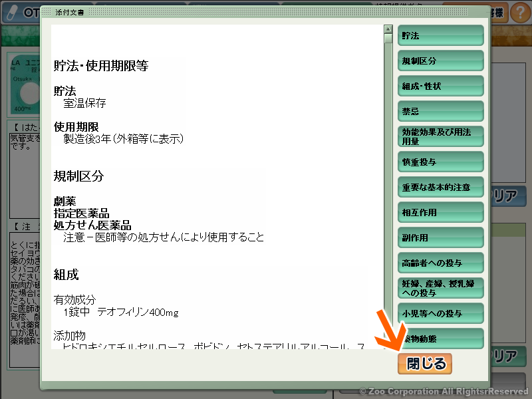The width and height of the screenshot is (532, 399).
Task: Click the document scrollbar thumb
Action: pos(388,39)
